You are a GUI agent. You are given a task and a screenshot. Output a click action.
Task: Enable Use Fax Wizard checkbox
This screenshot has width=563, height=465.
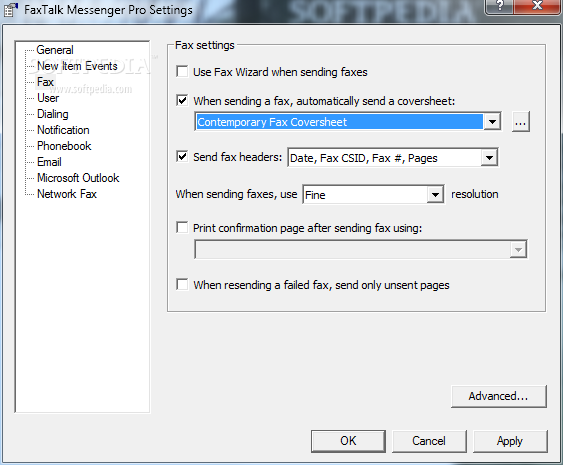(x=182, y=71)
